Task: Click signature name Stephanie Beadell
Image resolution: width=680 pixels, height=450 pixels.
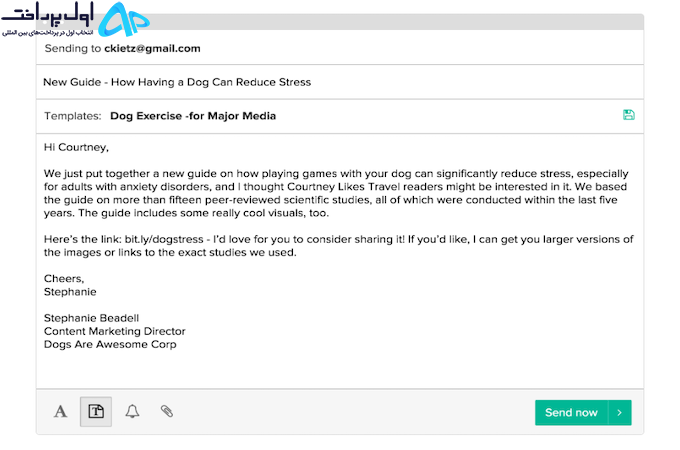Action: pos(92,318)
